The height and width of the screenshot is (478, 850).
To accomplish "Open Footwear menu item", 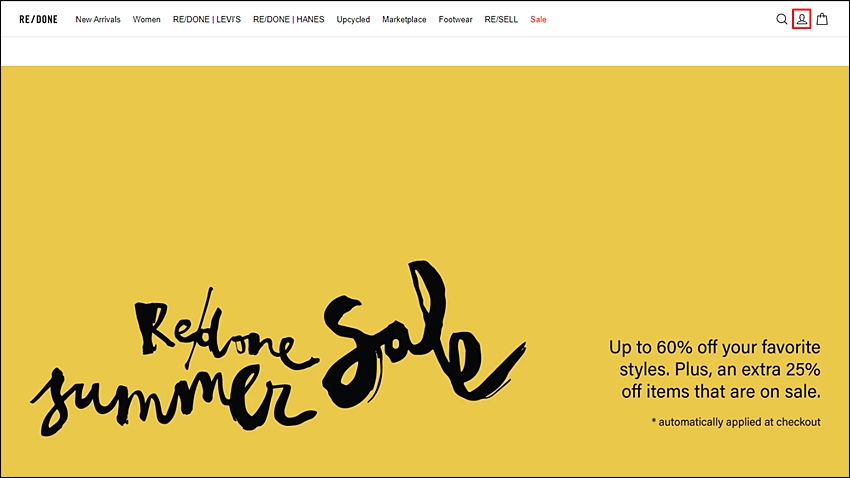I will [455, 20].
